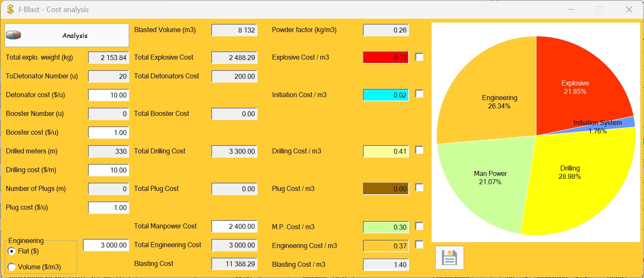644x278 pixels.
Task: Click the Engineering flat cost input box
Action: (106, 245)
